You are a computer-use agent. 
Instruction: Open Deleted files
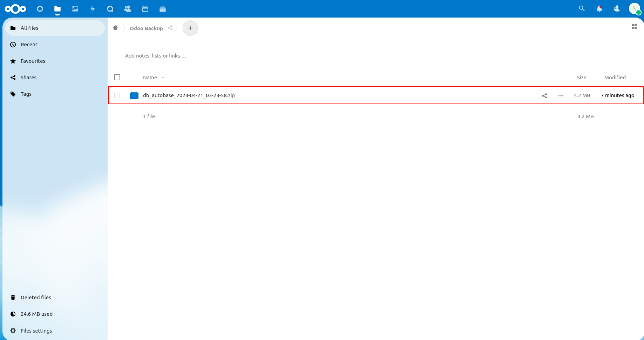[x=36, y=298]
